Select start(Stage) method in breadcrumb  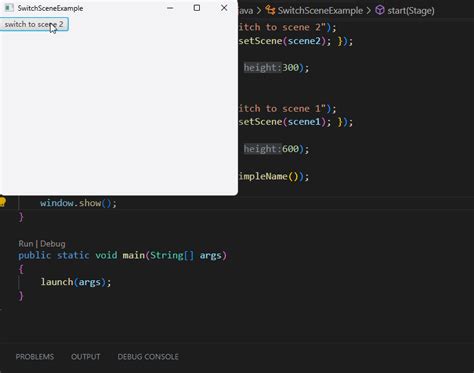pos(411,11)
